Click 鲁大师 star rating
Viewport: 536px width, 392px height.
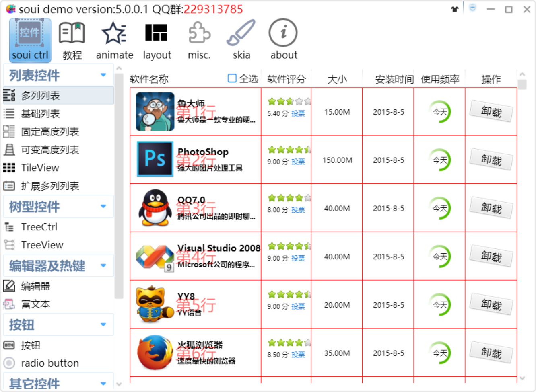[x=289, y=101]
